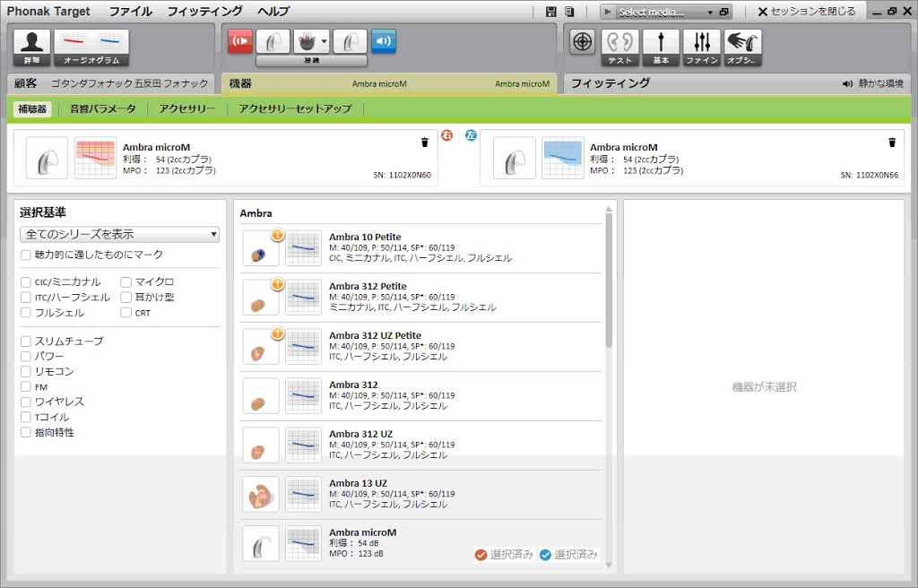
Task: Delete the left Ambra microM device with trash icon
Action: pos(892,143)
